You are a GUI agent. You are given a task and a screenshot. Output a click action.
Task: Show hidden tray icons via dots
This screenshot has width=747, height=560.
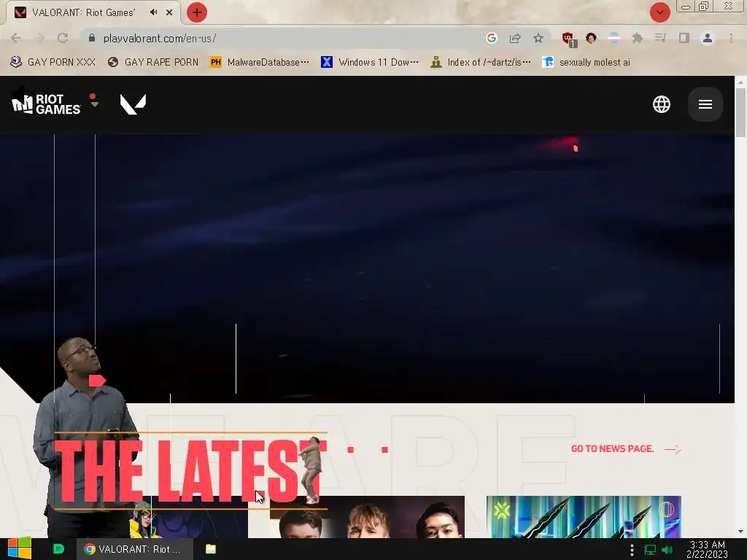632,550
